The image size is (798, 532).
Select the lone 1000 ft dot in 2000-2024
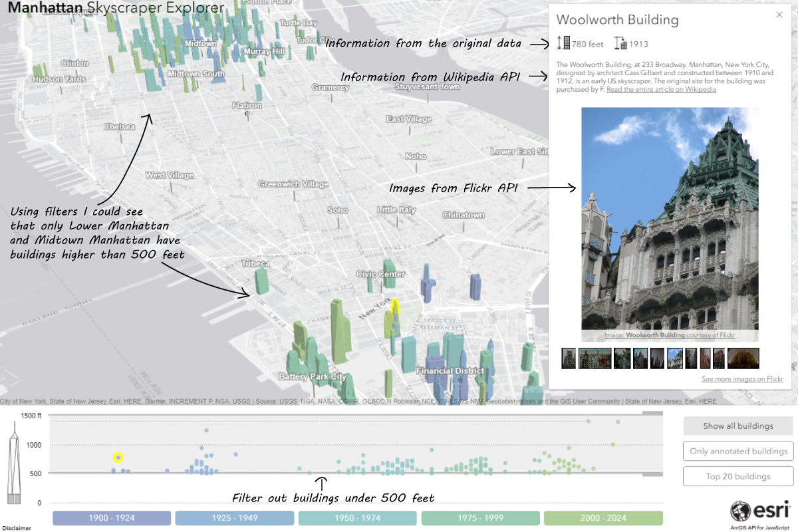coord(612,444)
